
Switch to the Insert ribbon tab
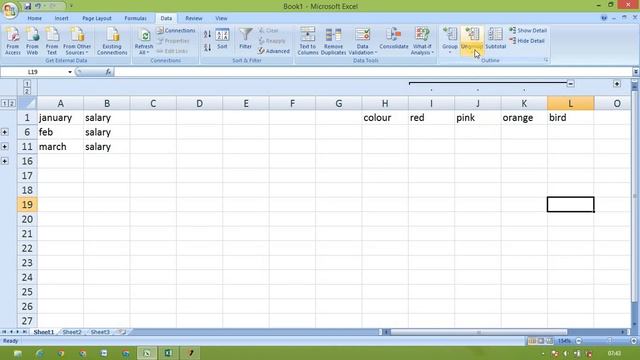pyautogui.click(x=62, y=18)
